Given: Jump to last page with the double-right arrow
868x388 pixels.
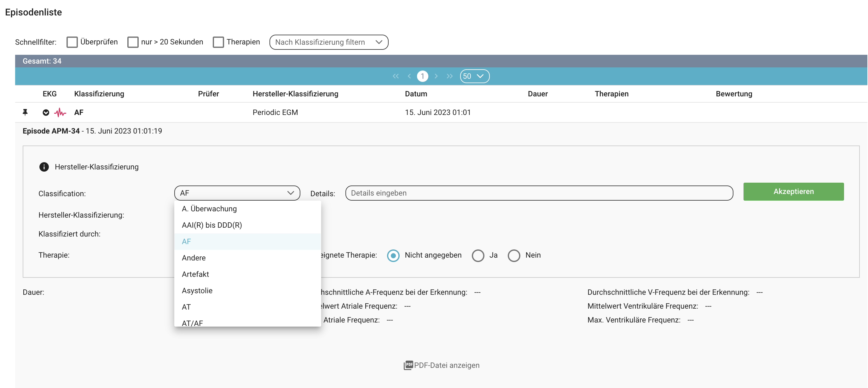Looking at the screenshot, I should click(x=449, y=76).
